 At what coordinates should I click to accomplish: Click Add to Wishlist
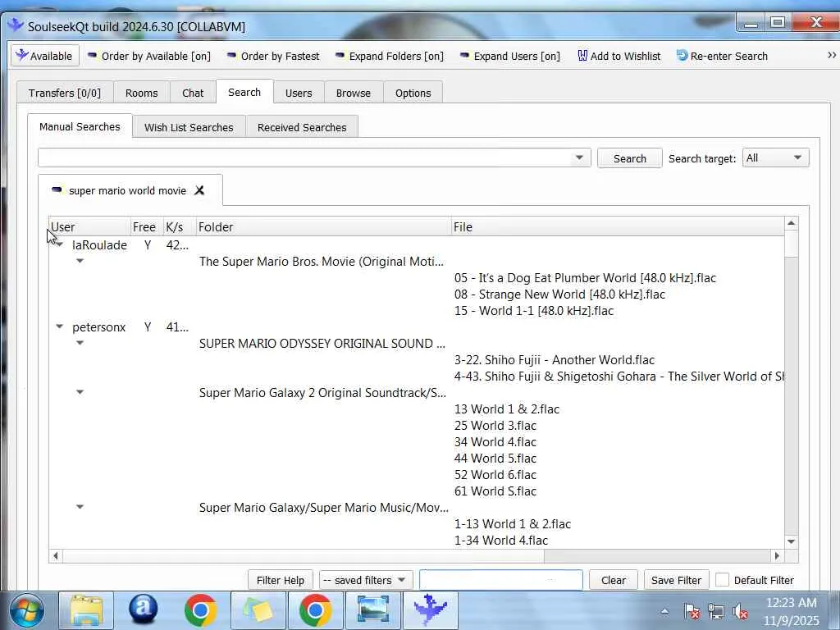point(619,56)
